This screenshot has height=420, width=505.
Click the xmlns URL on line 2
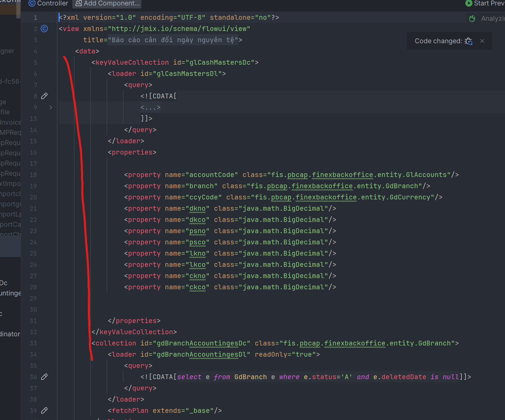pyautogui.click(x=179, y=29)
